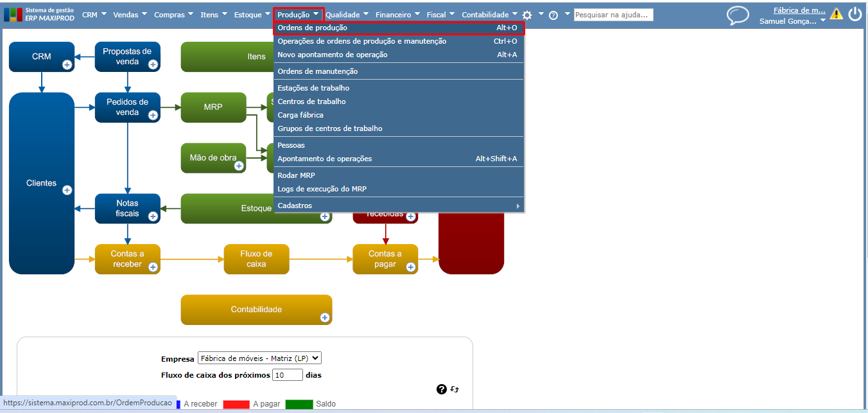Click the Contas a pagar flowchart box
This screenshot has height=413, width=868.
click(385, 259)
